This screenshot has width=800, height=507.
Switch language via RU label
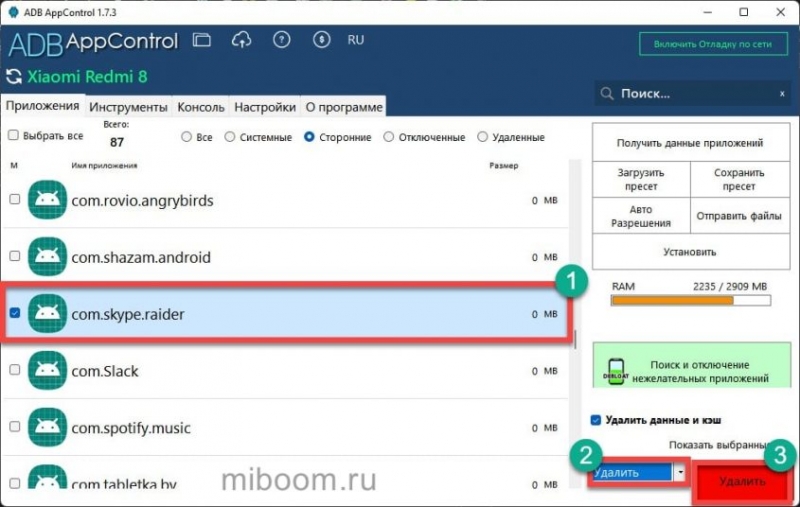point(356,40)
